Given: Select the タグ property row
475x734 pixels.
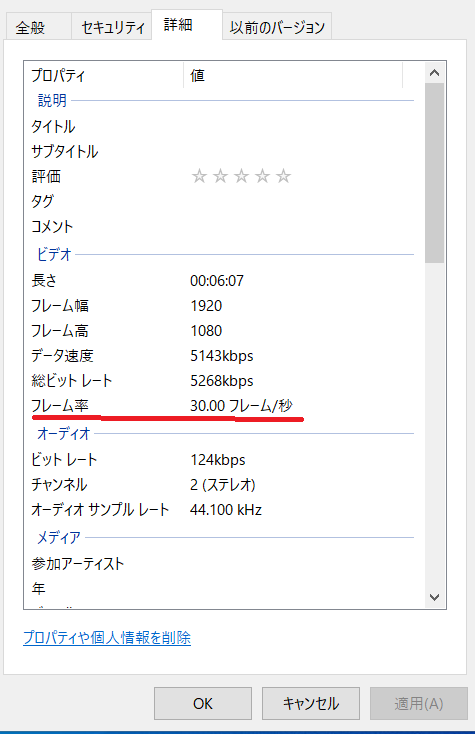Looking at the screenshot, I should [x=219, y=201].
